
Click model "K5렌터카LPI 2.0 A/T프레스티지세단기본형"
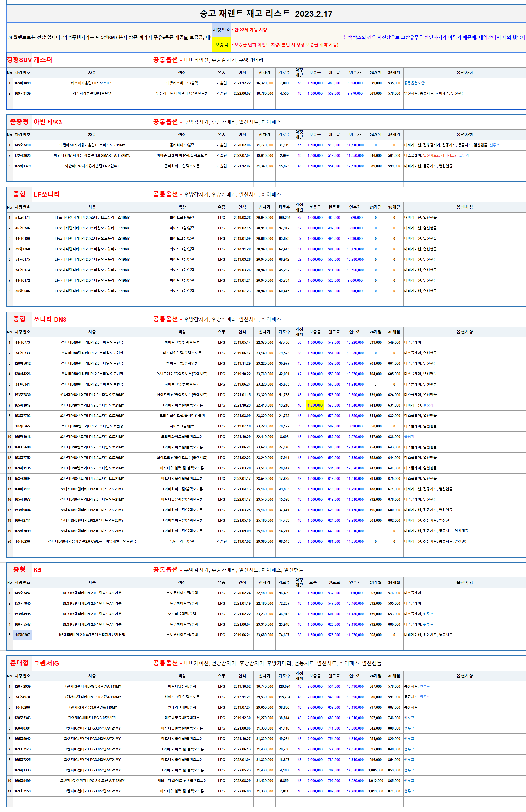tap(92, 635)
